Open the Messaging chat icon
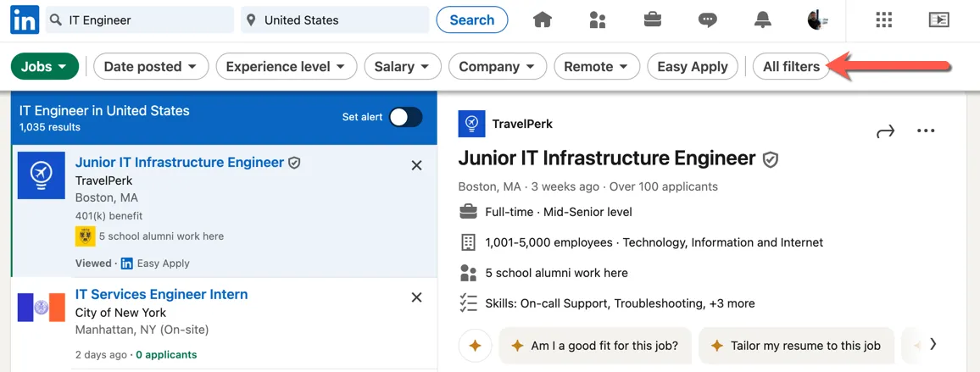 click(708, 20)
